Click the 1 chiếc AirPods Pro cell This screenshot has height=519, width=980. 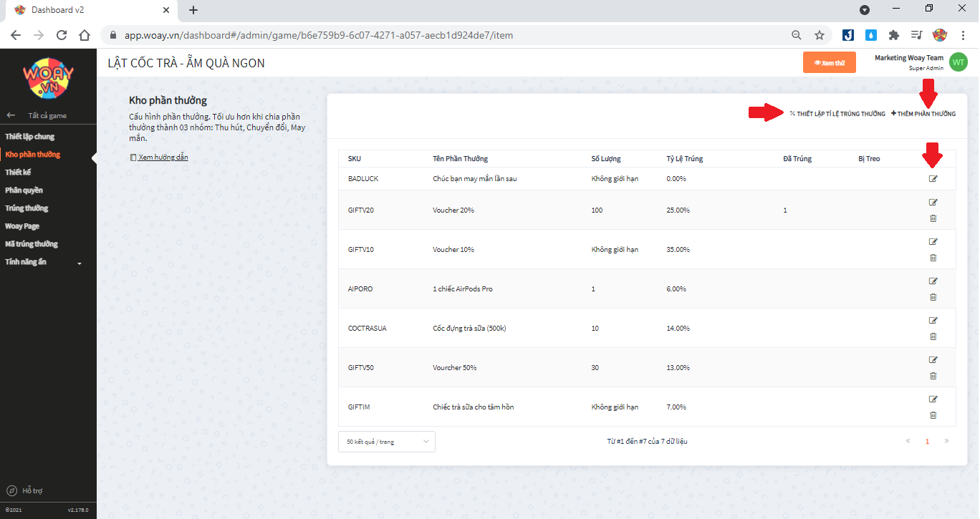tap(463, 289)
